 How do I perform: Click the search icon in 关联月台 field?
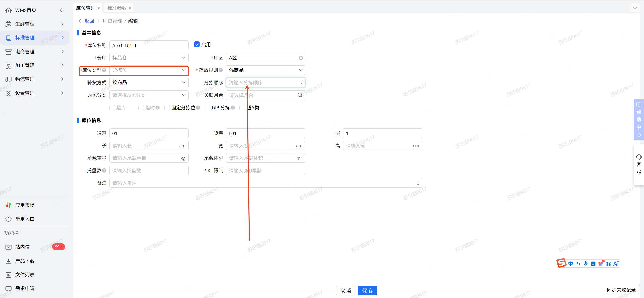(300, 95)
